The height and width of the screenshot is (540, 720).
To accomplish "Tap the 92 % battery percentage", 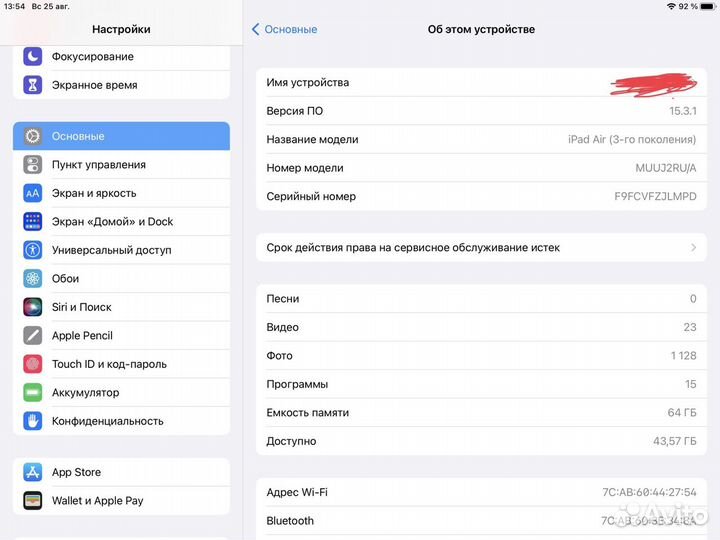I will point(688,6).
